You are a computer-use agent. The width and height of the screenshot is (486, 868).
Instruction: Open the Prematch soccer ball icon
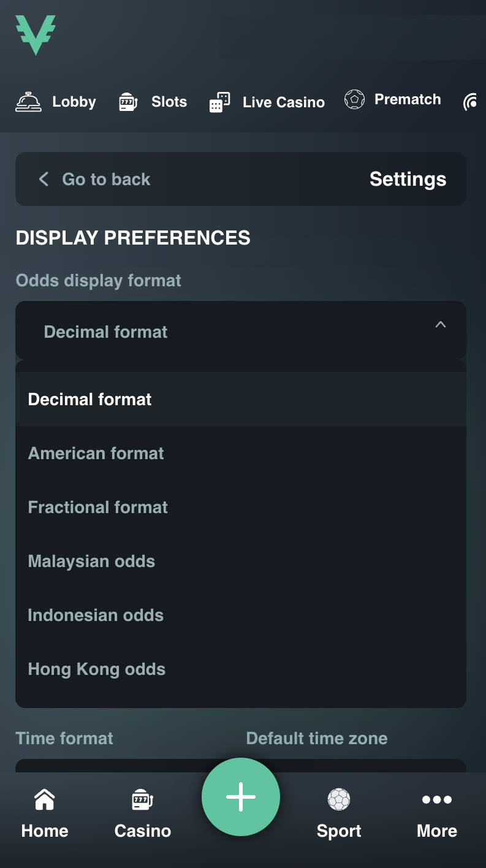pos(354,99)
